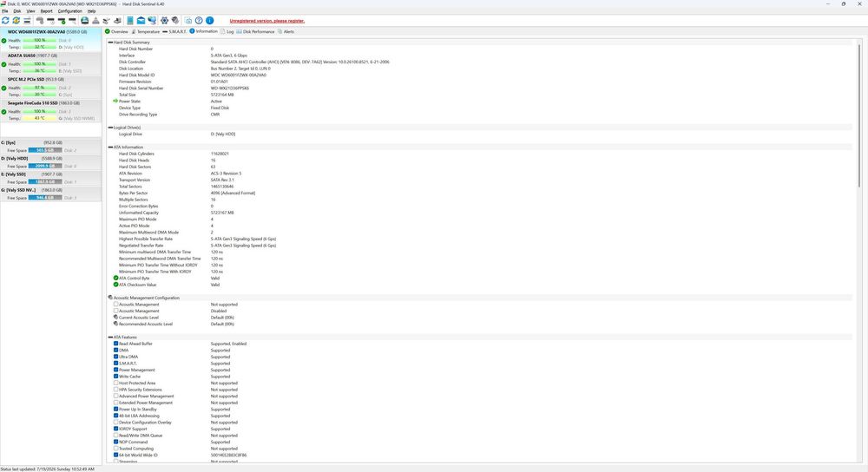Click the WDC disk green health status icon
Screen dimensions: 868x472
[x=3, y=41]
